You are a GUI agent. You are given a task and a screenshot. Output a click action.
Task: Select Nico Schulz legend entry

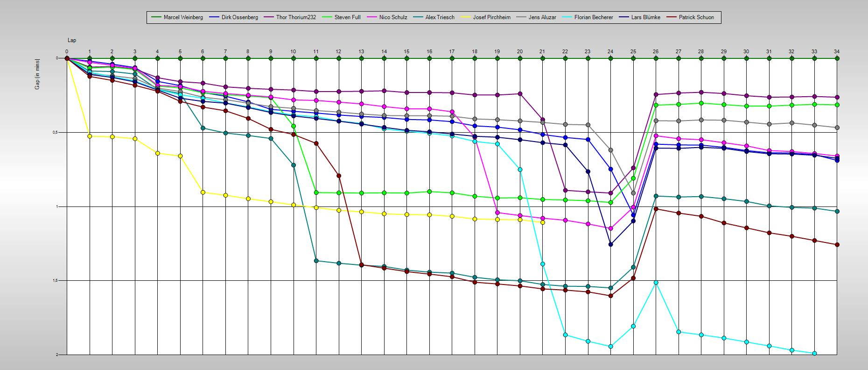pyautogui.click(x=387, y=17)
